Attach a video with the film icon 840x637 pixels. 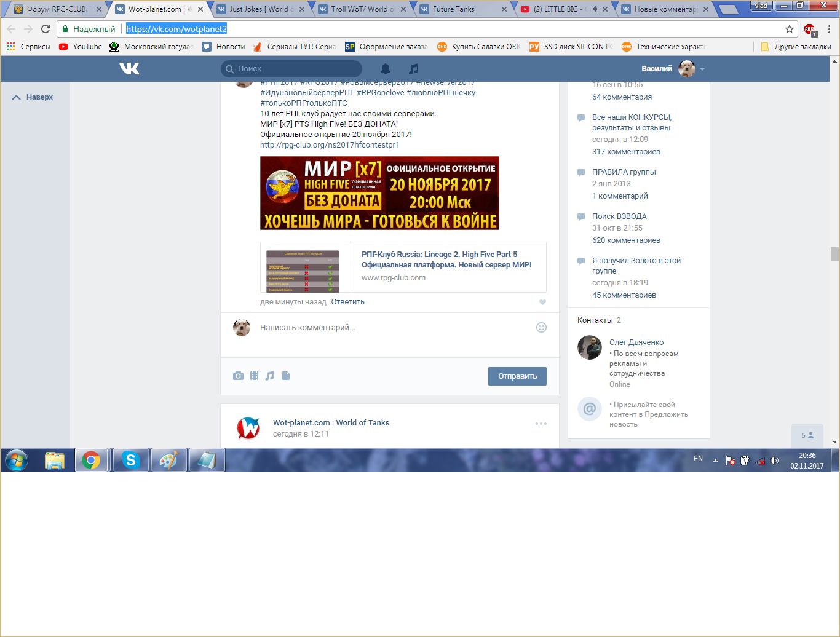click(254, 376)
